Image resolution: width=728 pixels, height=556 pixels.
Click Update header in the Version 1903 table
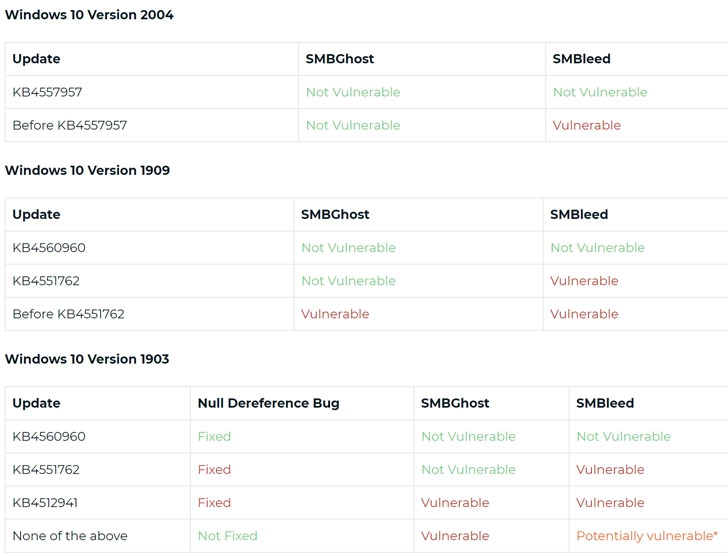click(36, 403)
